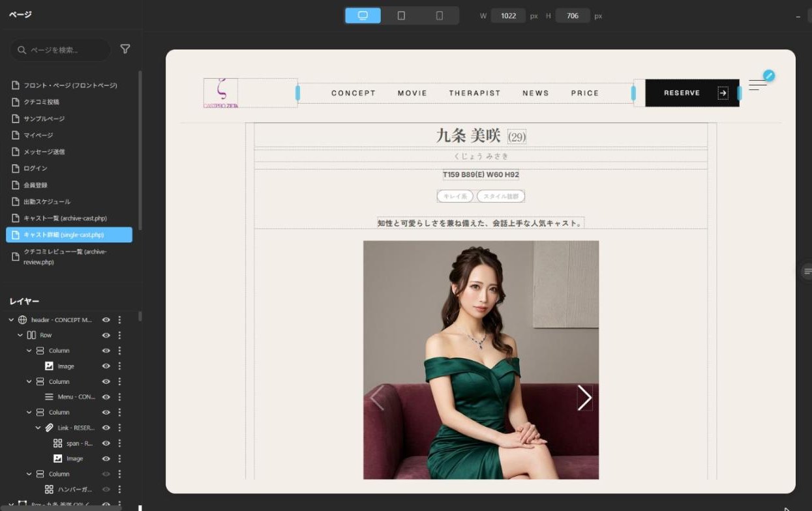
Task: Open options menu for header layer
Action: (x=119, y=320)
